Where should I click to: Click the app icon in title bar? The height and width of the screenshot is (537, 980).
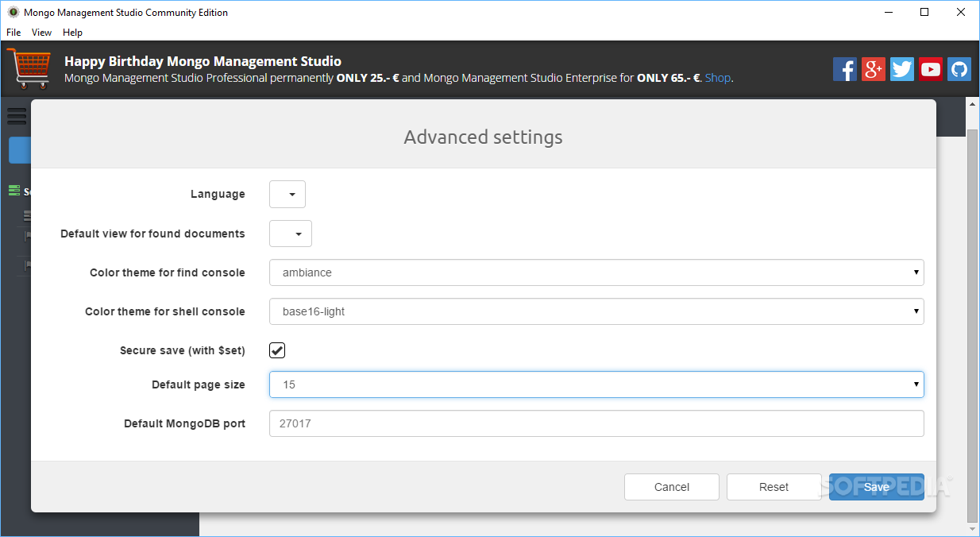coord(13,12)
